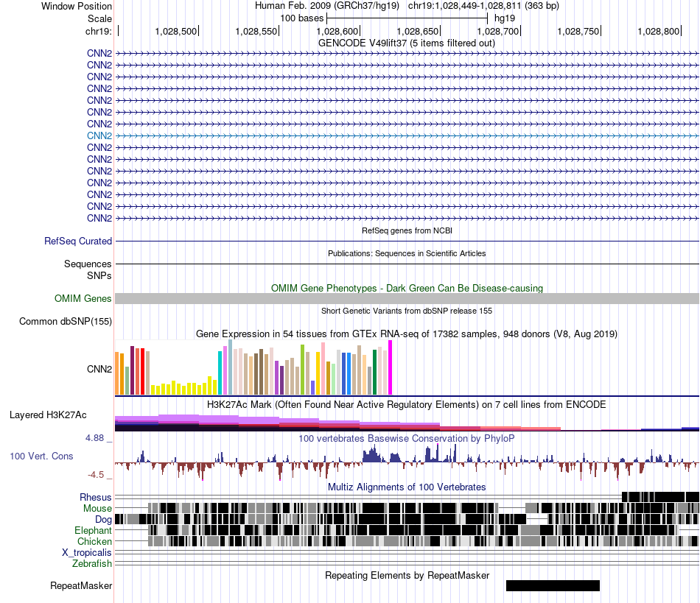Click the magenta bar in GTEx expression chart
Viewport: 700px width, 603px height.
(391, 367)
